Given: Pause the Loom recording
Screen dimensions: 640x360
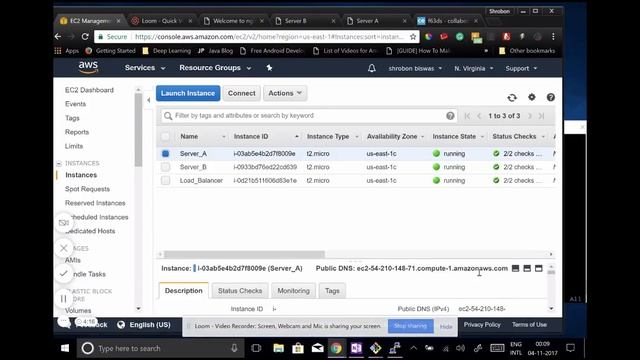Looking at the screenshot, I should click(64, 299).
